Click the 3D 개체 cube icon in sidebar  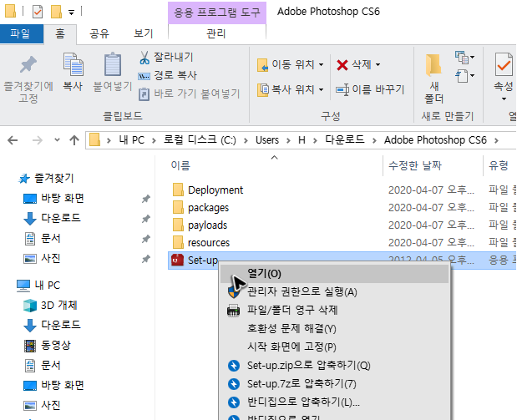click(x=30, y=306)
